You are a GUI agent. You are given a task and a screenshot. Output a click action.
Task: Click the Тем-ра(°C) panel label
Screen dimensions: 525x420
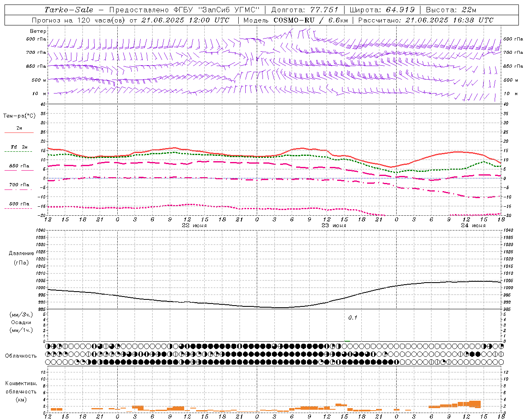(19, 116)
